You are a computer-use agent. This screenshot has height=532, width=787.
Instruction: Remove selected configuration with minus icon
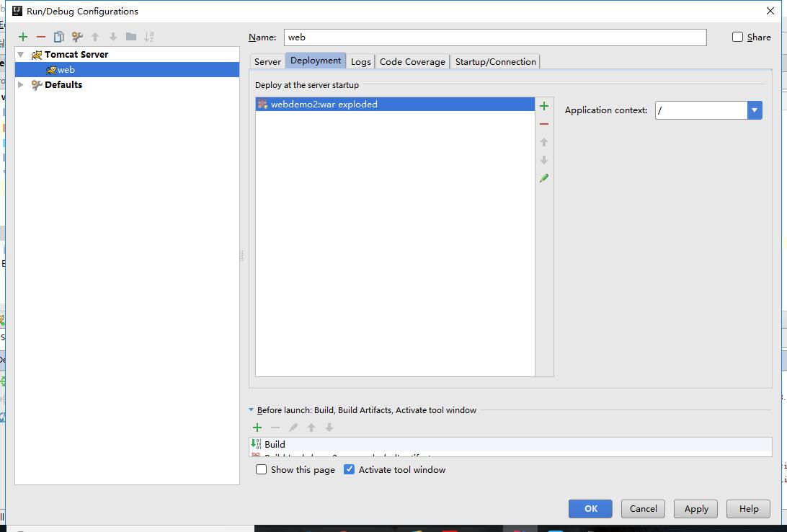pos(40,37)
